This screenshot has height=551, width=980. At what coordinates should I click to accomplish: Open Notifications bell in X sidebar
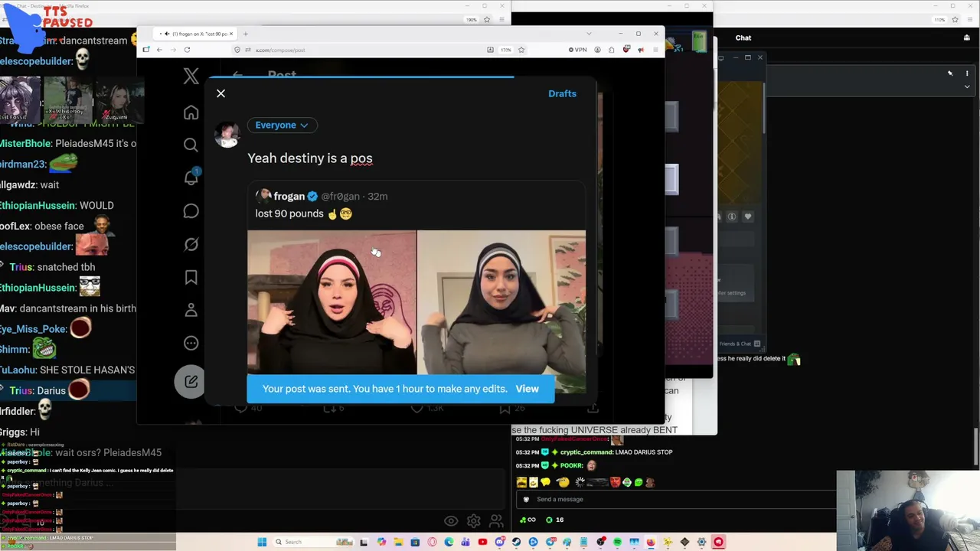pos(191,178)
